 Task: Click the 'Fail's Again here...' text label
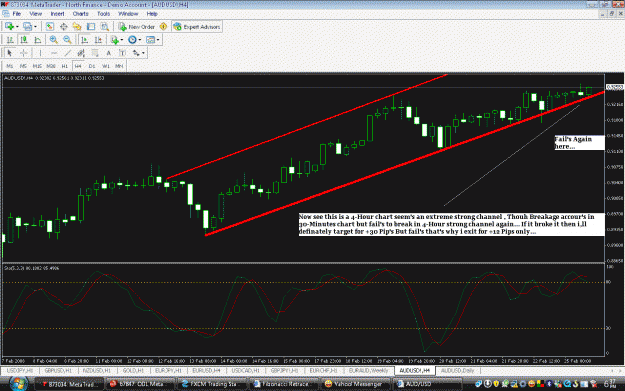coord(579,143)
